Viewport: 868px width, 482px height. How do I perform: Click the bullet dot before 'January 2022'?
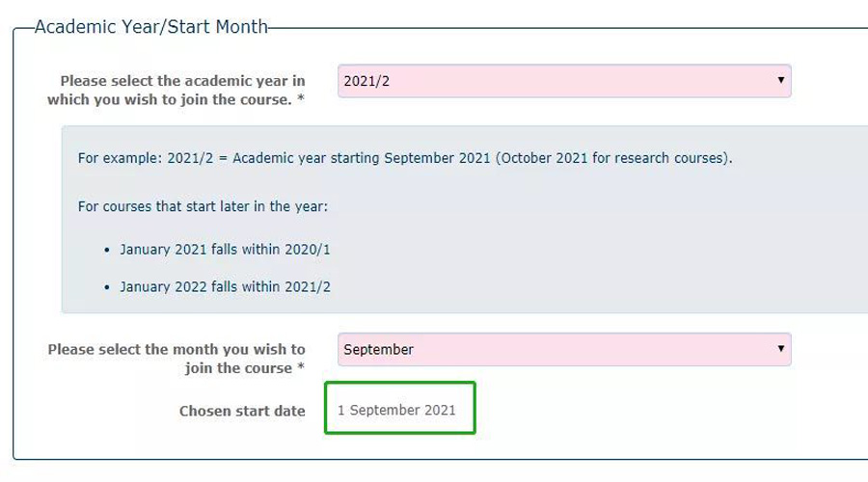click(107, 288)
